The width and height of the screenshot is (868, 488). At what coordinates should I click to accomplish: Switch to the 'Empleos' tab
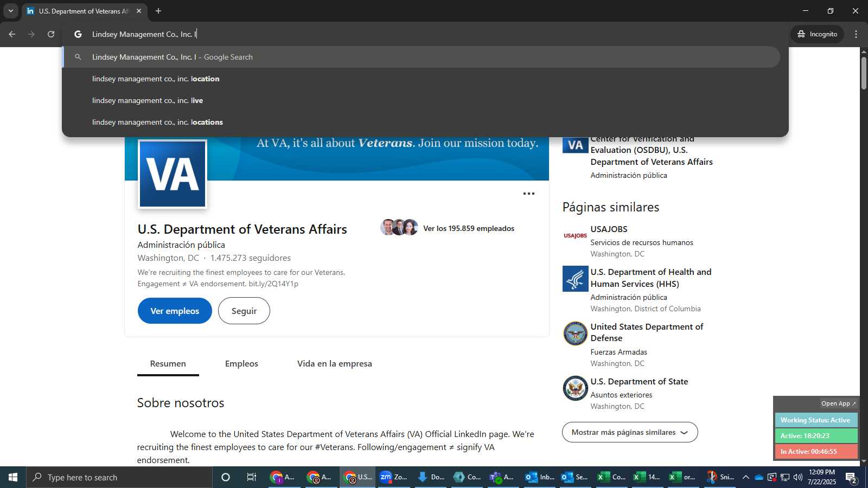pos(241,363)
